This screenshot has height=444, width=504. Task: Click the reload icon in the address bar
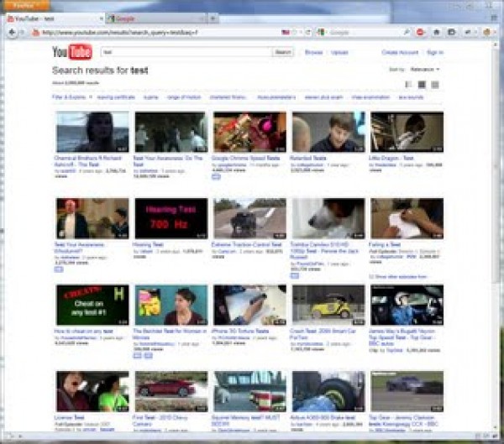point(307,32)
